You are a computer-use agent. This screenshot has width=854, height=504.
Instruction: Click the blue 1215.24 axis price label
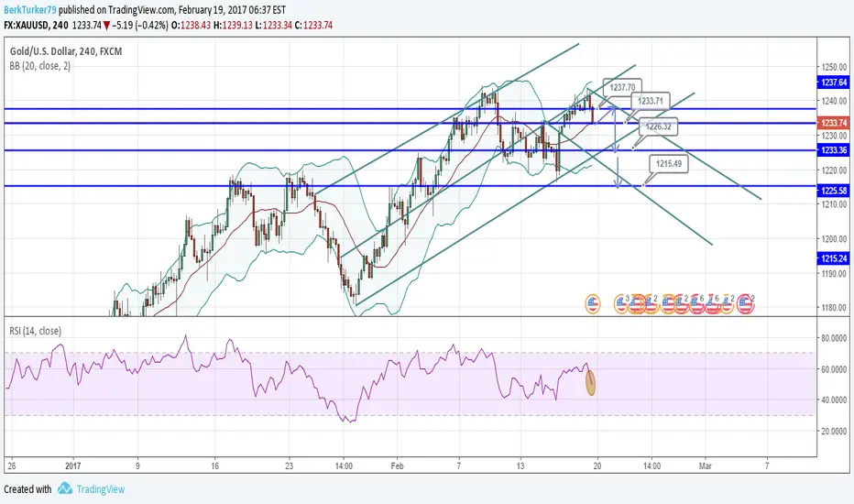(834, 258)
